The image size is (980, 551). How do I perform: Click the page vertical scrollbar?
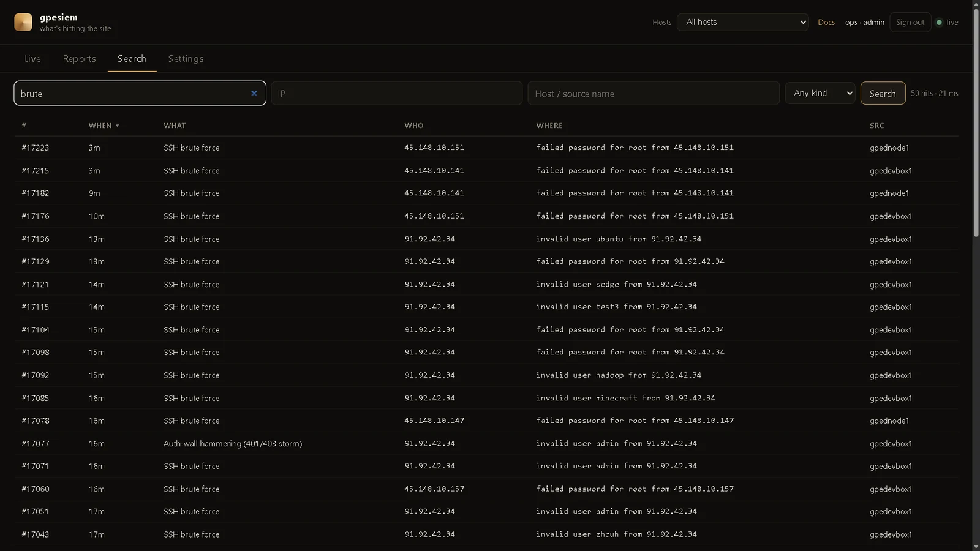tap(976, 122)
